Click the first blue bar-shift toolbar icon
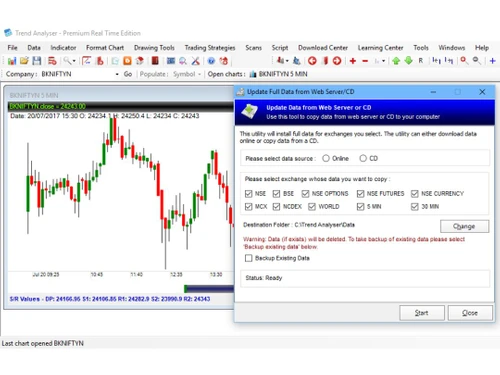 tap(436, 60)
